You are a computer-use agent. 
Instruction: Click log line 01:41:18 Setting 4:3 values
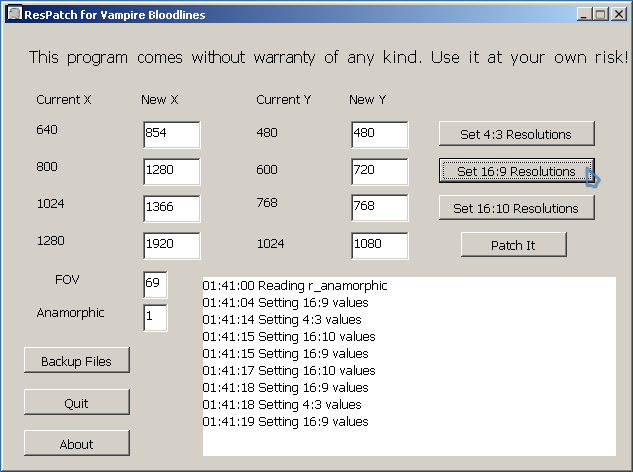(282, 405)
